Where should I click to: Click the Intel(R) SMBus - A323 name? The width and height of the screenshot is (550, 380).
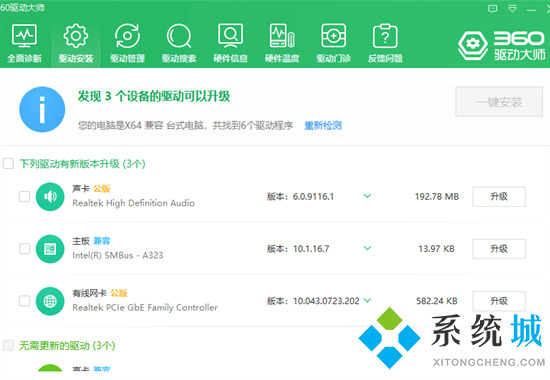(x=118, y=255)
